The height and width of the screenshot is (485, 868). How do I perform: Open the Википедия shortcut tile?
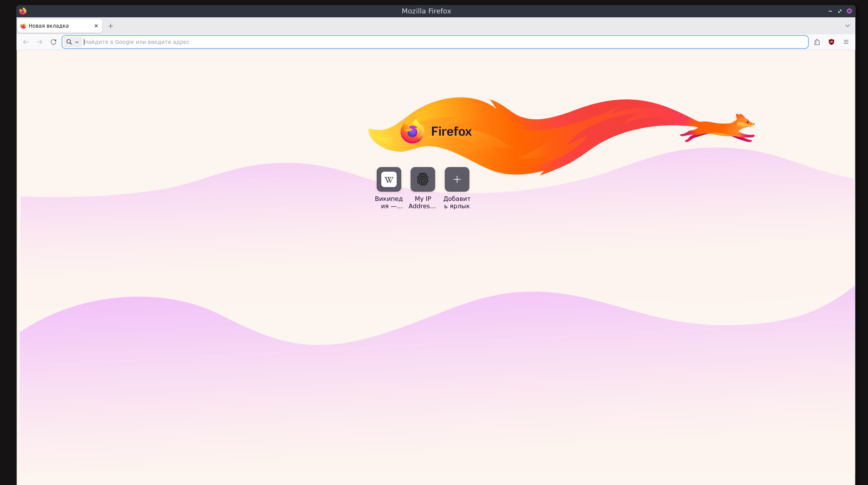[389, 188]
